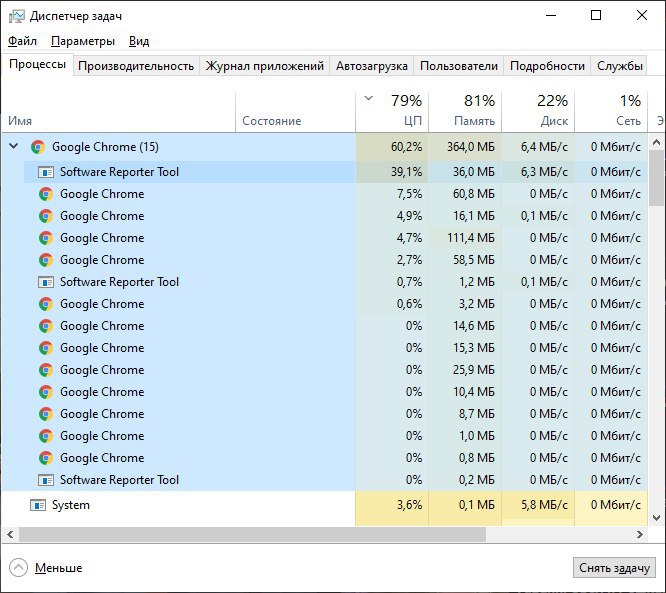Click the Снять задачу button
Screen dimensions: 666x593
click(614, 568)
